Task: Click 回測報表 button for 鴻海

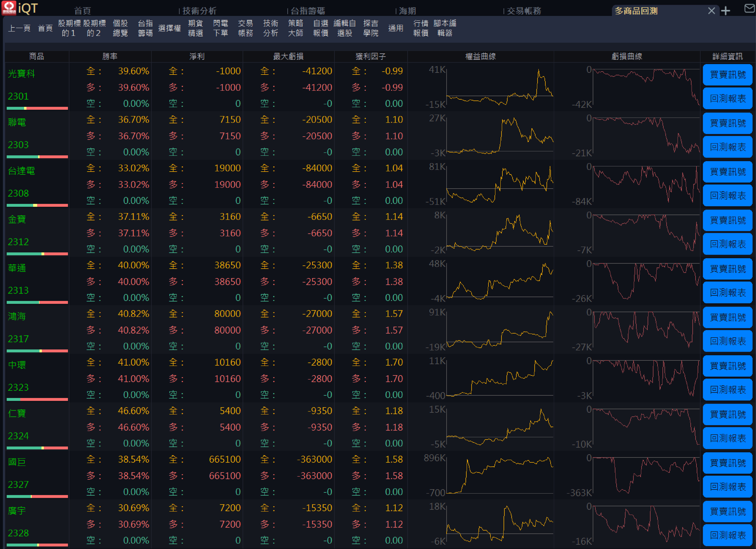Action: (727, 341)
